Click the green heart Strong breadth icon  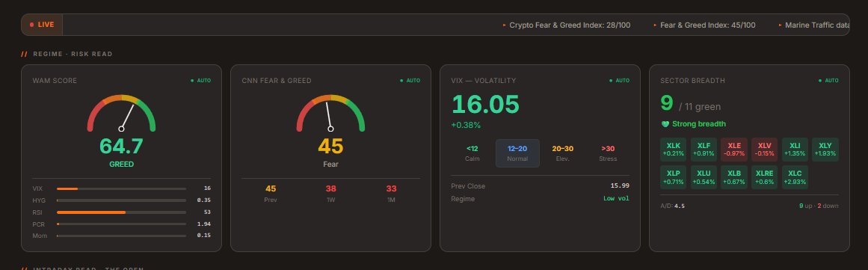(x=665, y=124)
